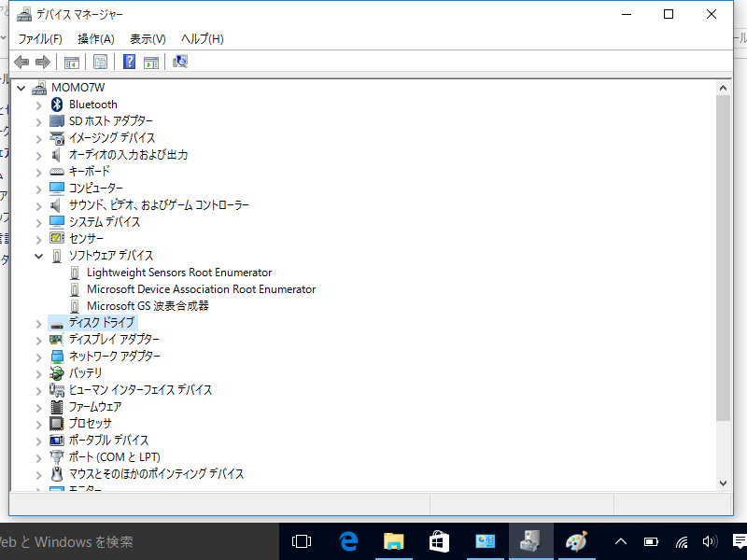Expand サウンド、ビデオ、およびゲーム コントローラー
This screenshot has width=747, height=560.
click(x=38, y=206)
